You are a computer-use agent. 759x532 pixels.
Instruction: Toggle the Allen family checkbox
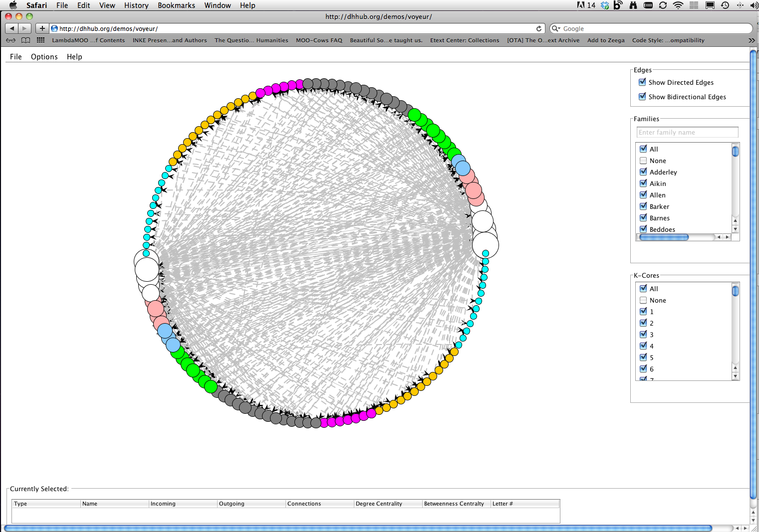click(643, 194)
